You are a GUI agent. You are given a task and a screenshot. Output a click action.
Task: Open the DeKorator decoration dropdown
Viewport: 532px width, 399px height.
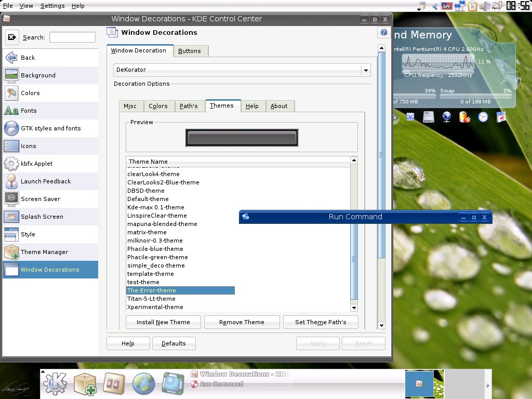click(x=242, y=70)
